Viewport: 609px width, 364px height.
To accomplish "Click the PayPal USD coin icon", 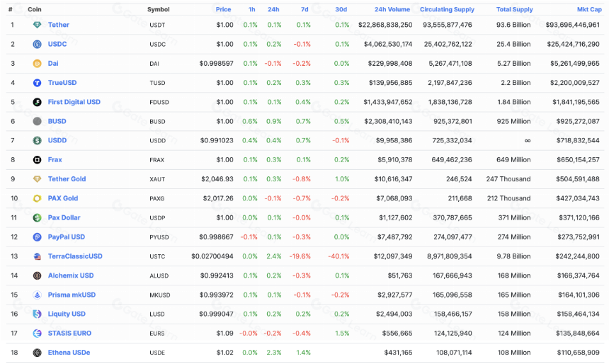I will point(37,237).
